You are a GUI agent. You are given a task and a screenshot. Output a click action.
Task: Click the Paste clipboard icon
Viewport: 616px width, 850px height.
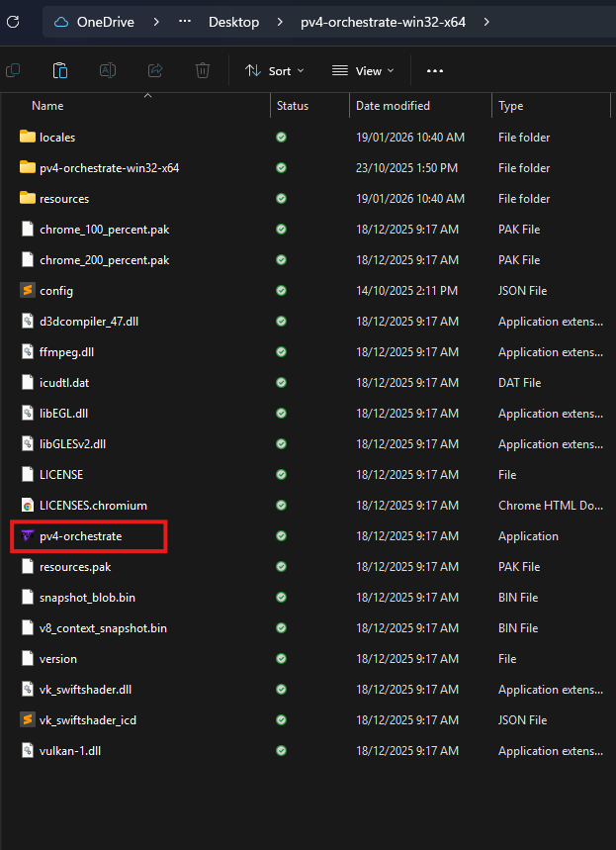coord(60,70)
